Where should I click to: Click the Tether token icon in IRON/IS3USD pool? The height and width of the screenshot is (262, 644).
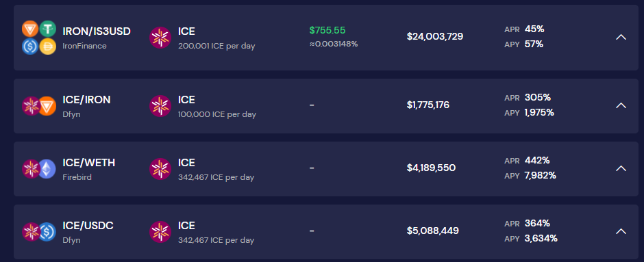click(x=48, y=29)
